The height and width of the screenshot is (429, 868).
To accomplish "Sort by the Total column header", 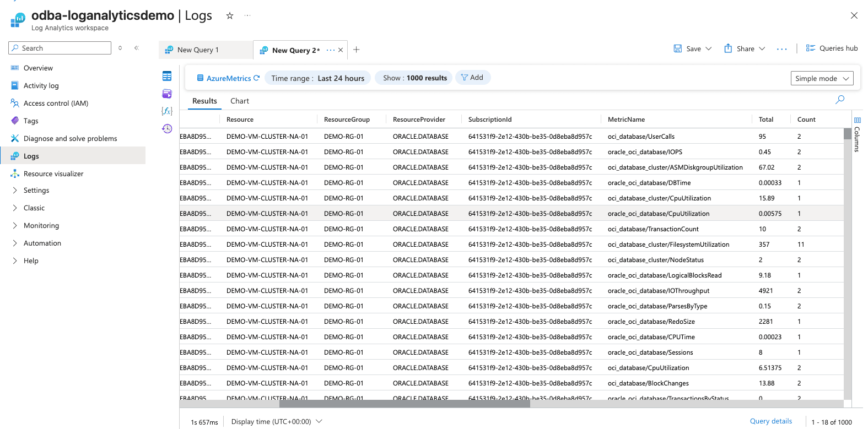I will (x=765, y=120).
